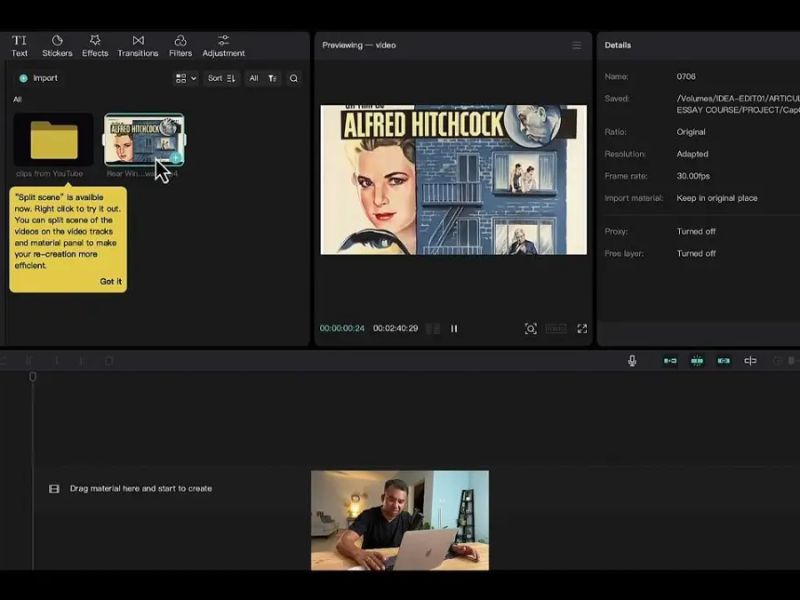The height and width of the screenshot is (600, 800).
Task: Click the current timecode 00:00:00:24
Action: pos(342,328)
